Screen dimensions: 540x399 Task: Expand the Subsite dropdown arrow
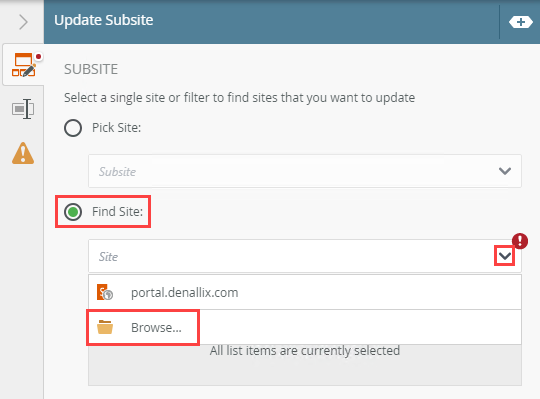click(505, 171)
